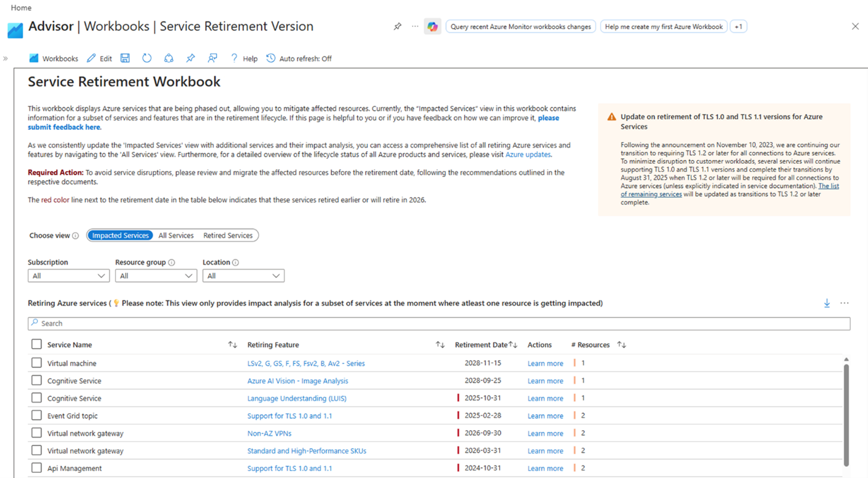Click the table's vertical scrollbar thumb
The image size is (868, 478).
tap(846, 415)
